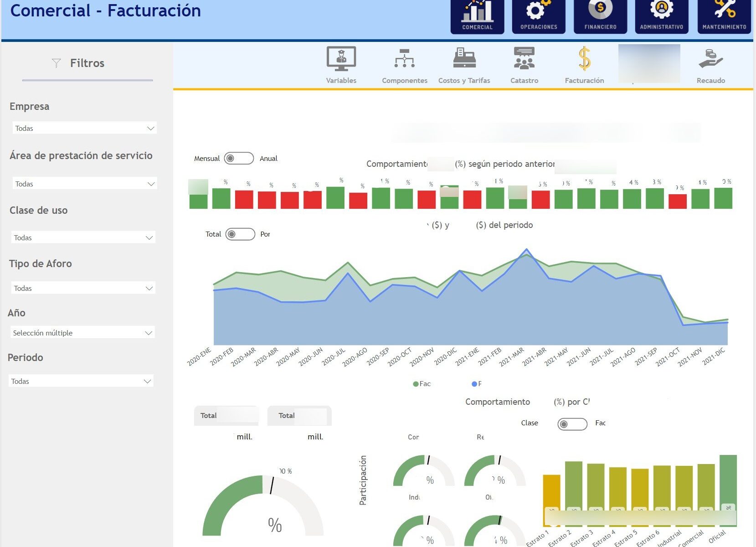Viewport: 756px width, 547px height.
Task: Expand the Empresa dropdown
Action: click(x=84, y=129)
